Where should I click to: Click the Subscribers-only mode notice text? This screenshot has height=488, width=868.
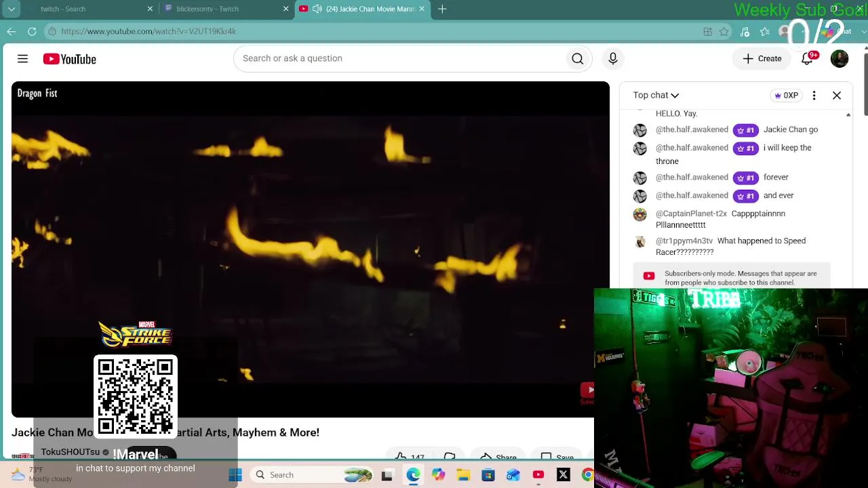(x=741, y=278)
